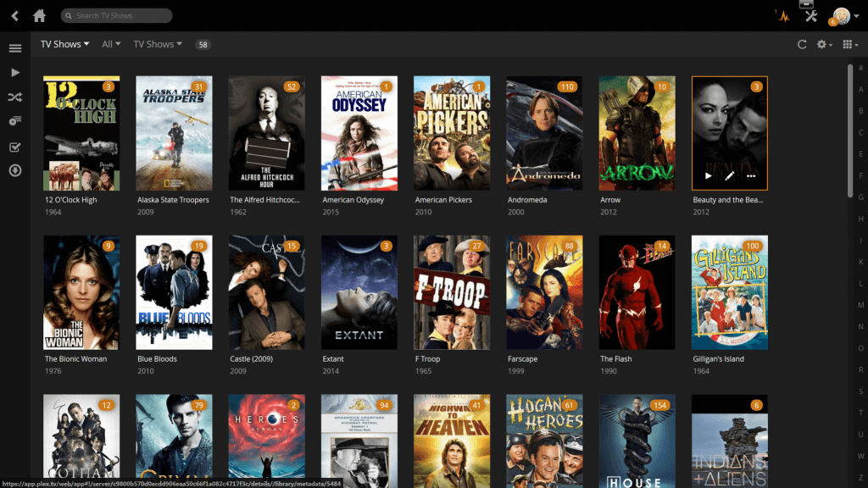868x488 pixels.
Task: Open the Andromeda poster
Action: (x=544, y=133)
